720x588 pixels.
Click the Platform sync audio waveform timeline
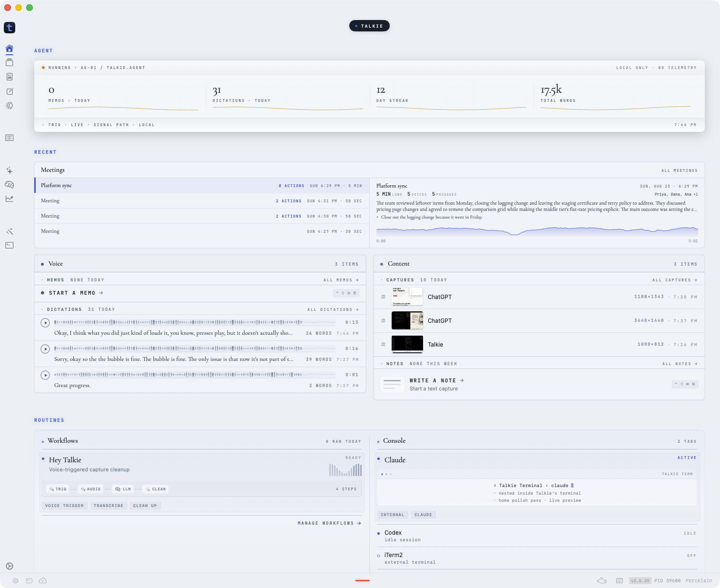tap(537, 231)
